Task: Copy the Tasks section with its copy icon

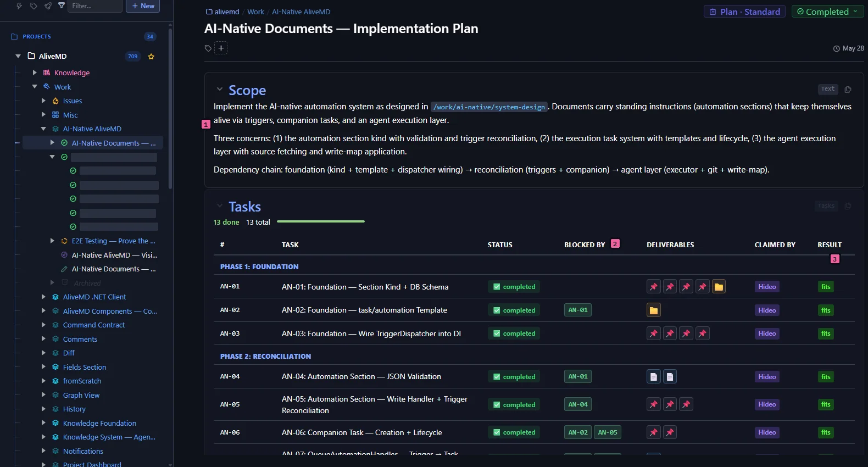Action: [848, 206]
